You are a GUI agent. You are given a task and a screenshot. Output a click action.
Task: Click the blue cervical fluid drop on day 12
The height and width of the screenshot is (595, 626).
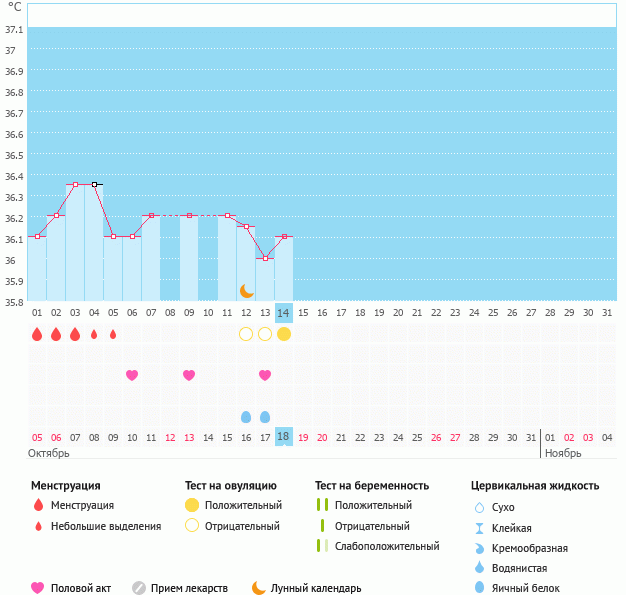[246, 416]
